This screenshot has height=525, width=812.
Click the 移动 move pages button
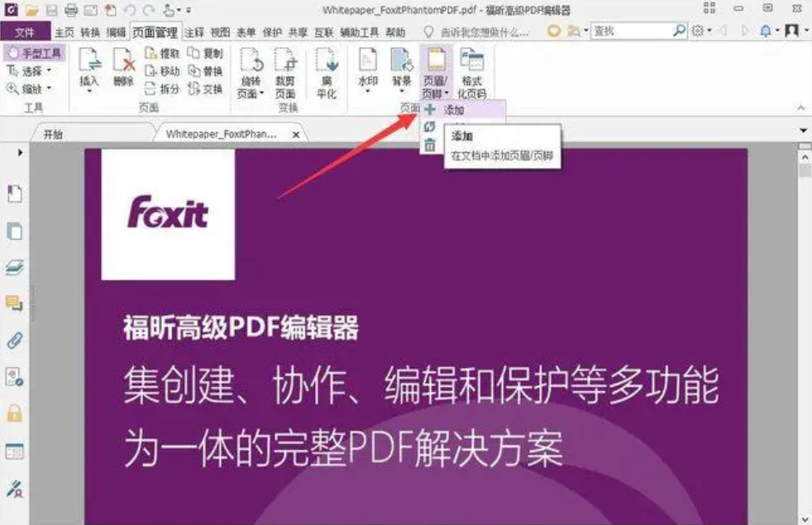162,70
